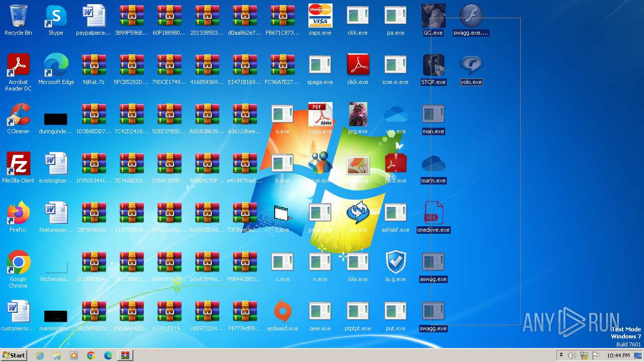The image size is (644, 362).
Task: Select the asfjakf.exe file
Action: 395,217
